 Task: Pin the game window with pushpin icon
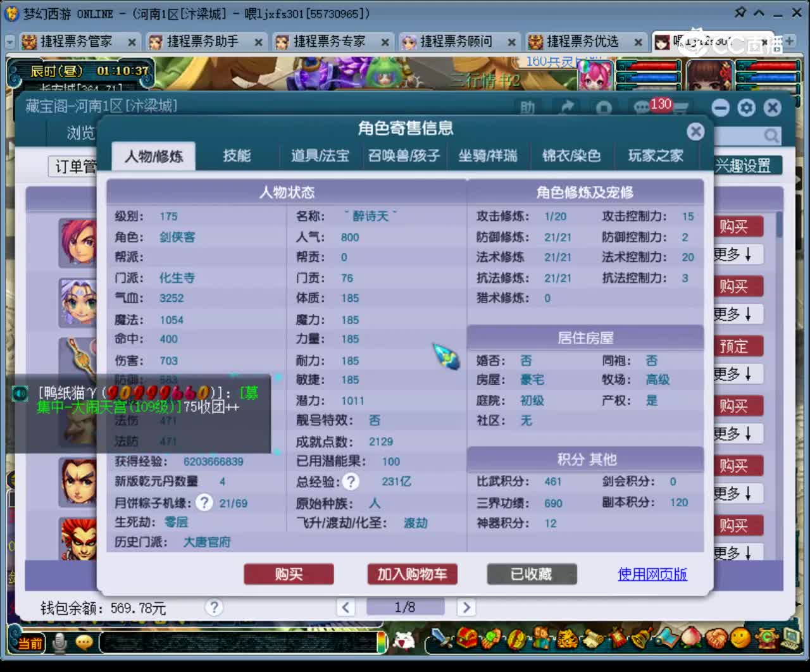[740, 13]
